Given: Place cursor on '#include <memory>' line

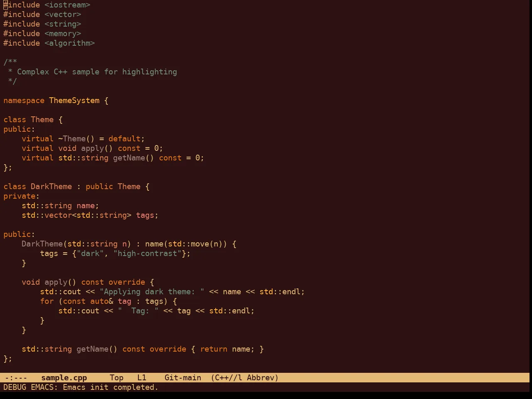Looking at the screenshot, I should coord(42,34).
